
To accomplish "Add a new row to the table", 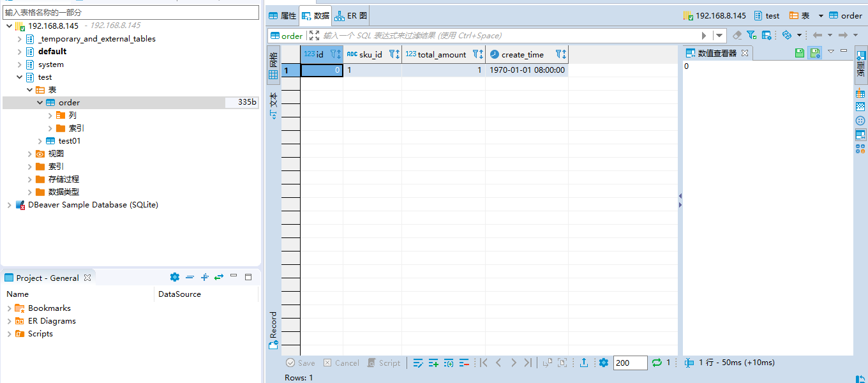I will click(433, 363).
